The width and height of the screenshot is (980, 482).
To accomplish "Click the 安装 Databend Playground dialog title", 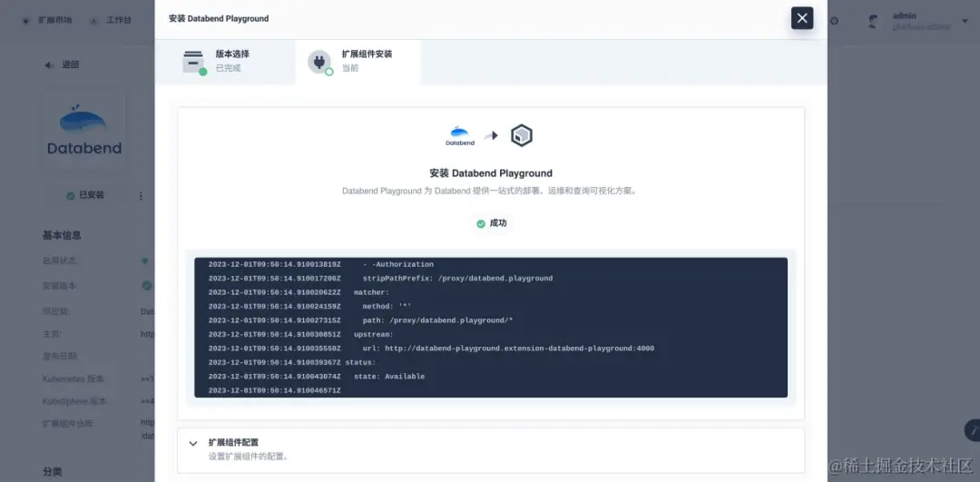I will (x=219, y=19).
